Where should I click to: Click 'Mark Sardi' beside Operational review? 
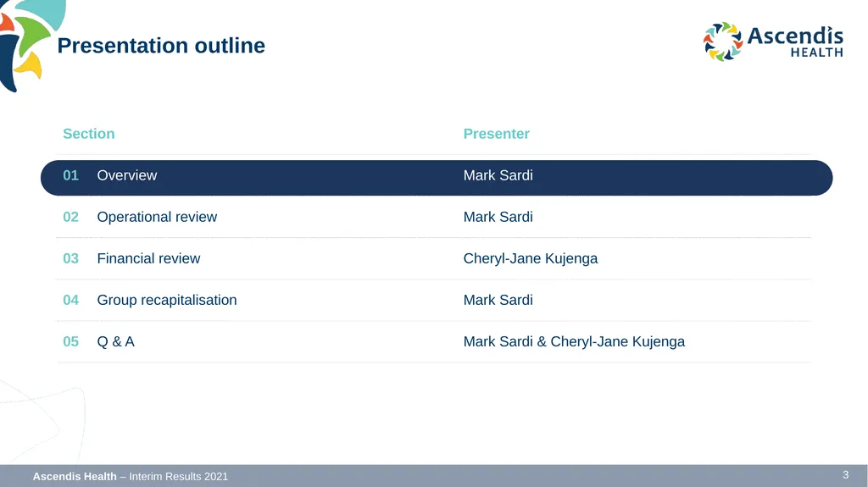[498, 217]
